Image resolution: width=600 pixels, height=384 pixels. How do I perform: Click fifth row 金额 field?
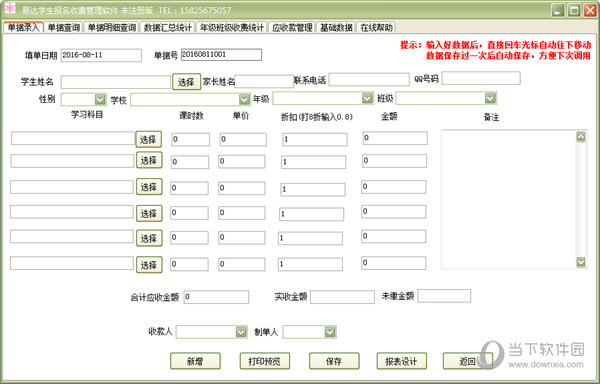(394, 236)
